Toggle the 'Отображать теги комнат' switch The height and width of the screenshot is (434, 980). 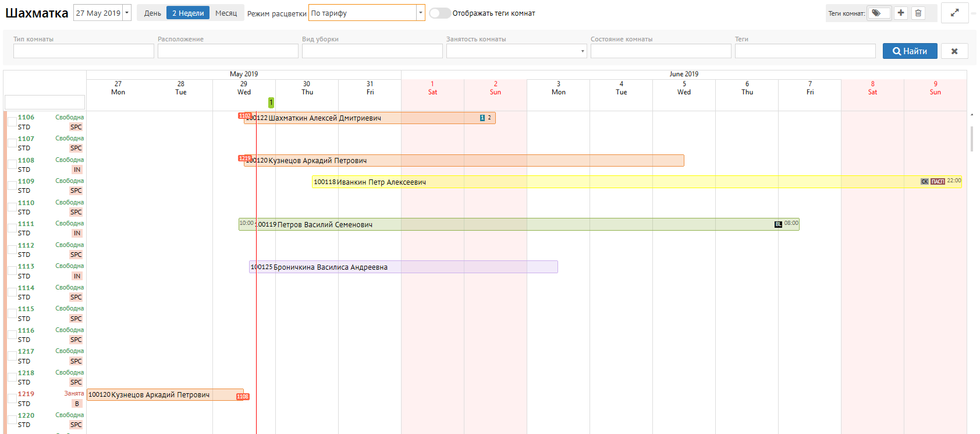tap(439, 13)
